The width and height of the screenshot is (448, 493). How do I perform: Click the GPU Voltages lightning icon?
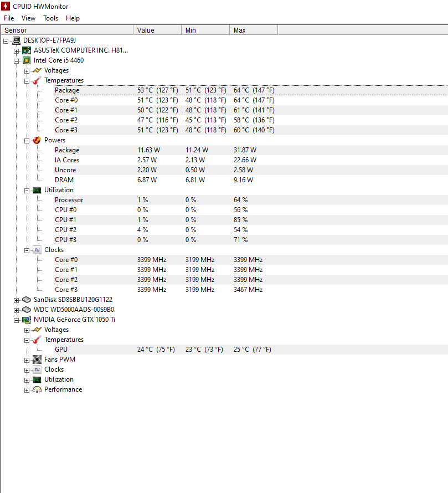37,330
